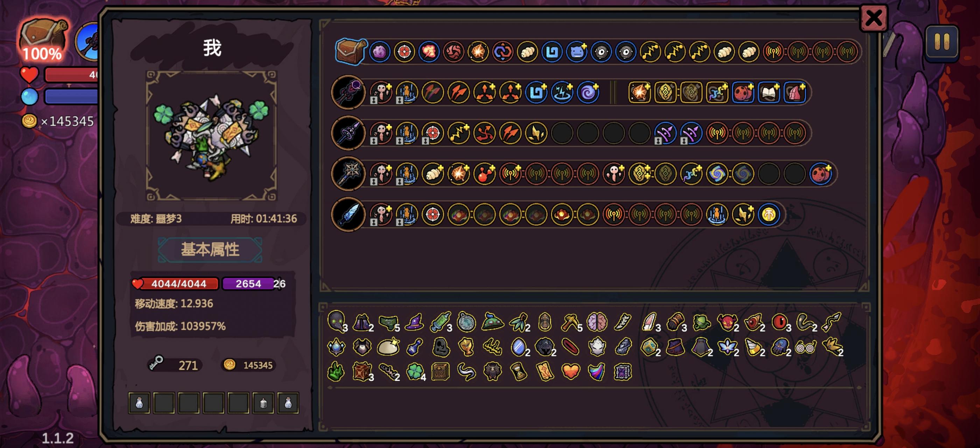The height and width of the screenshot is (448, 980).
Task: Click the purple rock spell icon
Action: tap(380, 52)
